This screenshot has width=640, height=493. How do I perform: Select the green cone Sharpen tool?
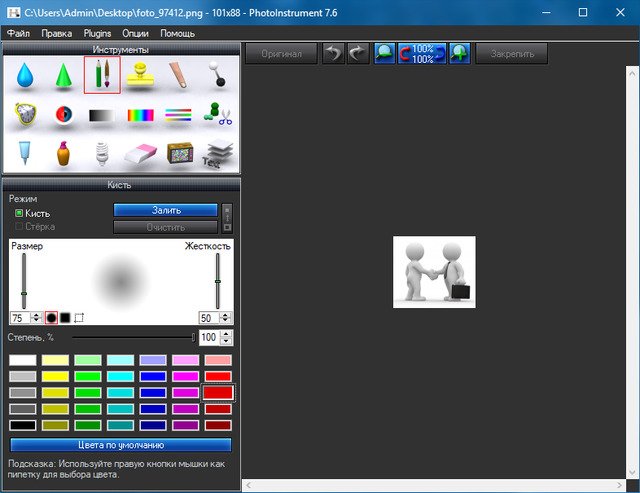click(x=63, y=75)
